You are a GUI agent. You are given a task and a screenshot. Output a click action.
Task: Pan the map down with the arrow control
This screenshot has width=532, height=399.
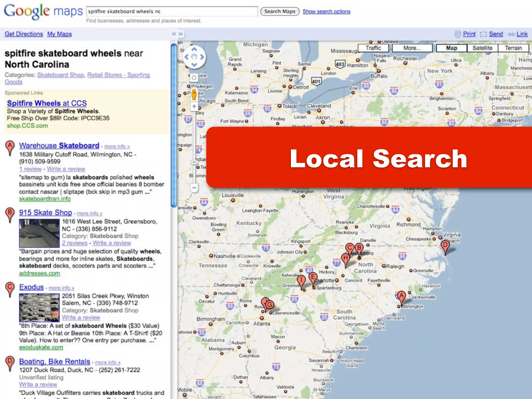194,64
